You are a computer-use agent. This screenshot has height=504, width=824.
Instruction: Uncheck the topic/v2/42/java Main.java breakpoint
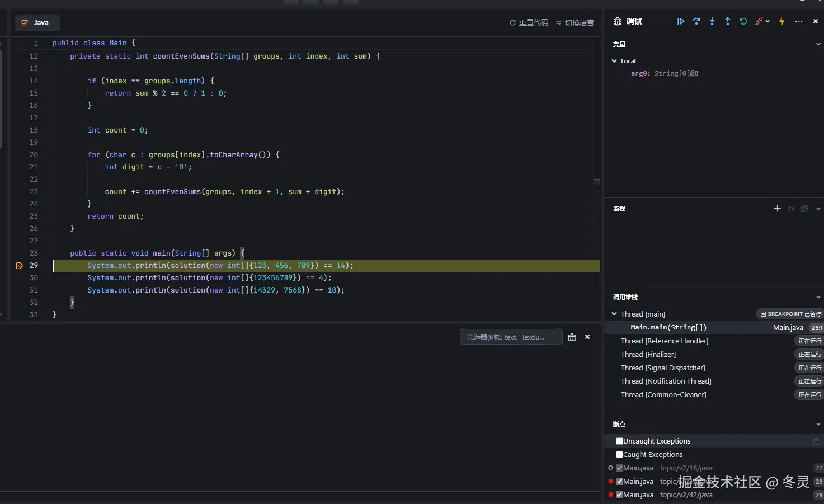619,495
